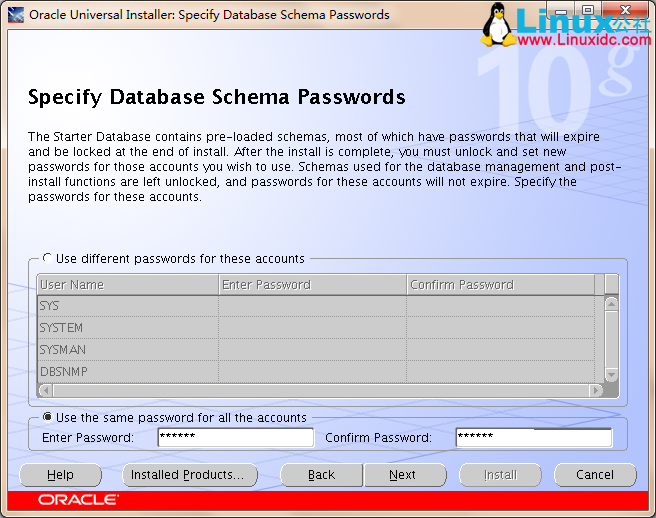Select the SYS row in accounts table
The image size is (656, 518).
[127, 306]
